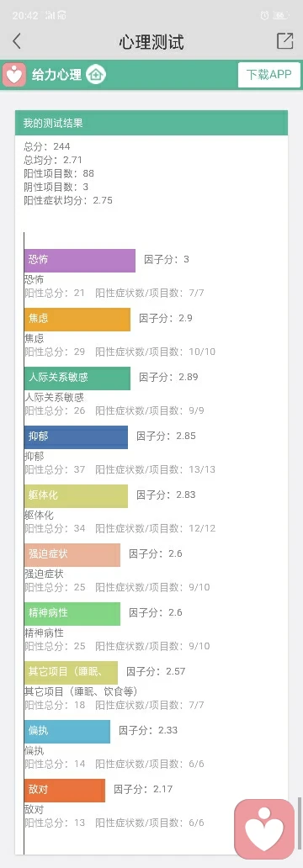Click the 我的测试结果 section header
This screenshot has width=303, height=868.
click(151, 123)
